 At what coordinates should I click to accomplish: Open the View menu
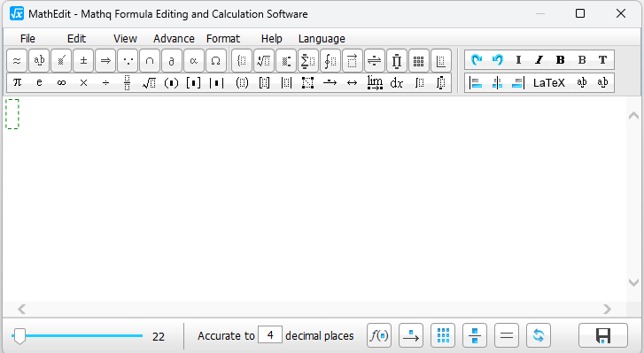click(125, 39)
